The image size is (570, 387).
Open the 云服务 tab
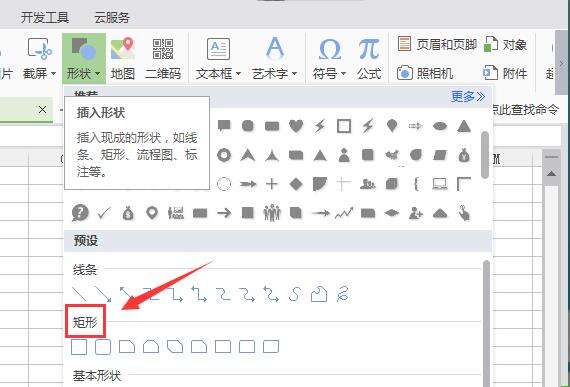point(112,17)
